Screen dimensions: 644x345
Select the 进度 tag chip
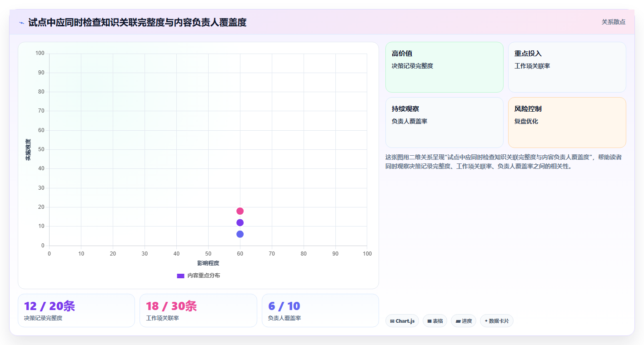pos(464,321)
